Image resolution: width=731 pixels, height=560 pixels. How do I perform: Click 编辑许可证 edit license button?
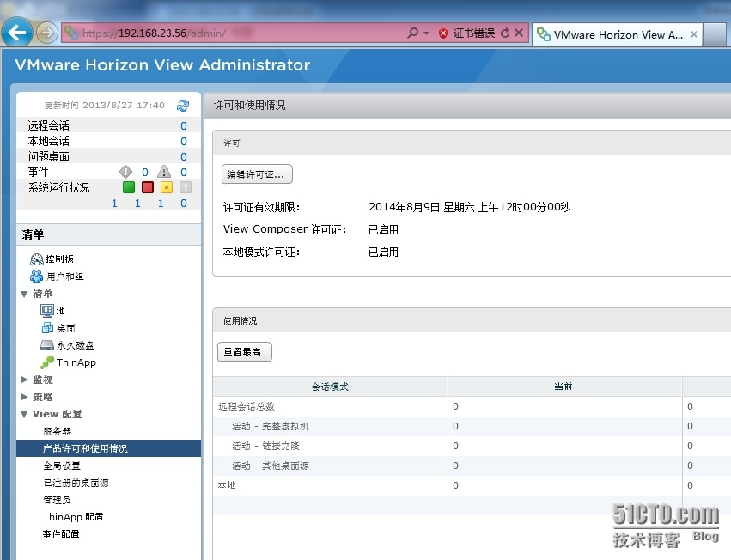click(x=257, y=174)
